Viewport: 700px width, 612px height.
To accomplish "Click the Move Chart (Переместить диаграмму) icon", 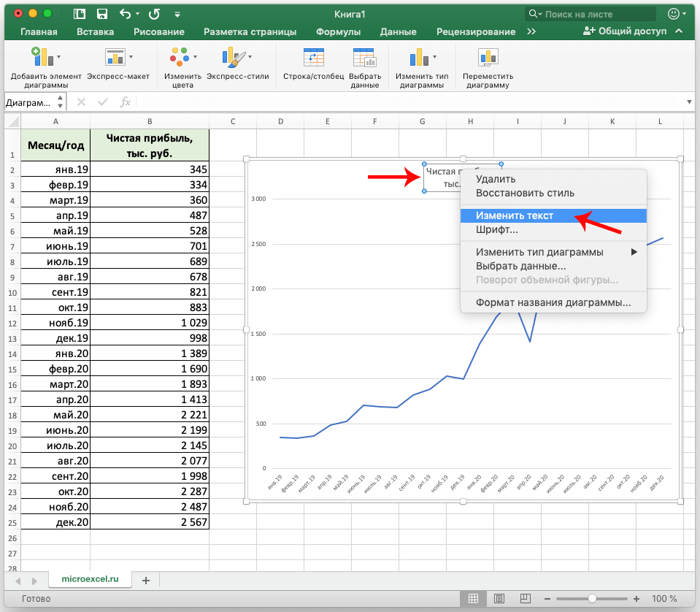I will [x=488, y=57].
